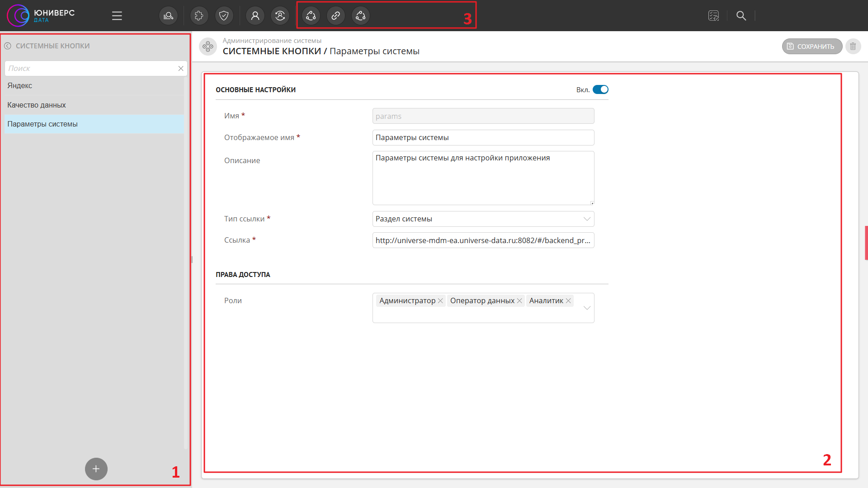
Task: Remove the Аналитик role tag
Action: [568, 301]
